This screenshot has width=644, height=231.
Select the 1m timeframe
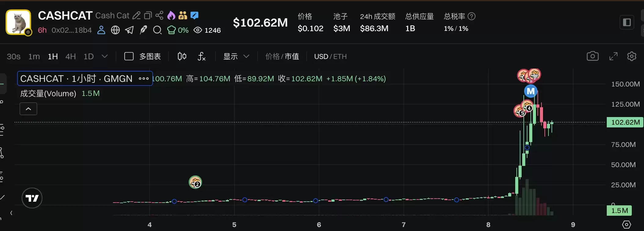point(34,57)
